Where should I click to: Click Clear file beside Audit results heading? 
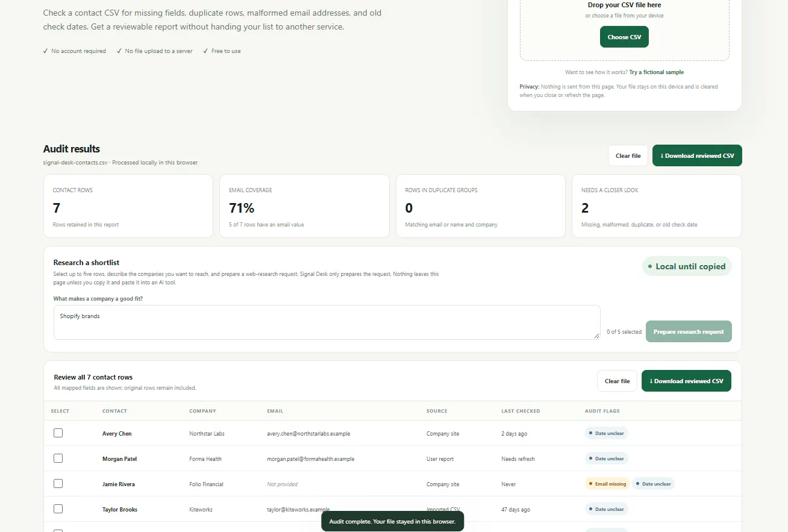pos(628,155)
